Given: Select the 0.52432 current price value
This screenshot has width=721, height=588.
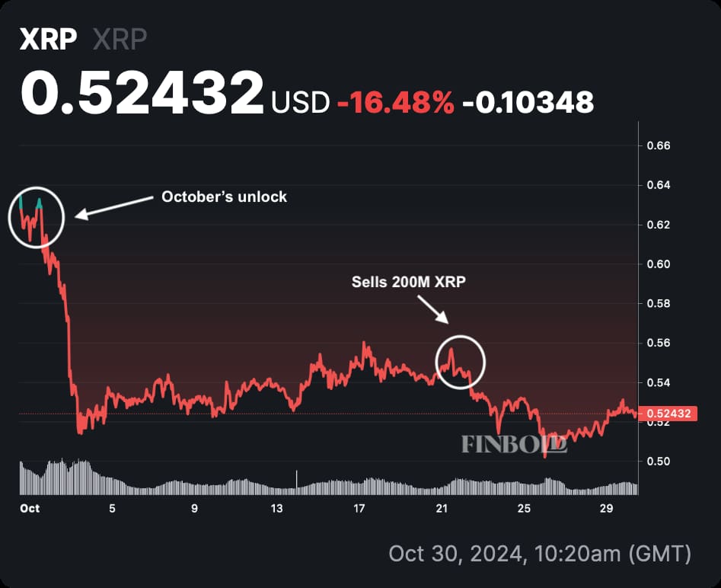Looking at the screenshot, I should [142, 93].
